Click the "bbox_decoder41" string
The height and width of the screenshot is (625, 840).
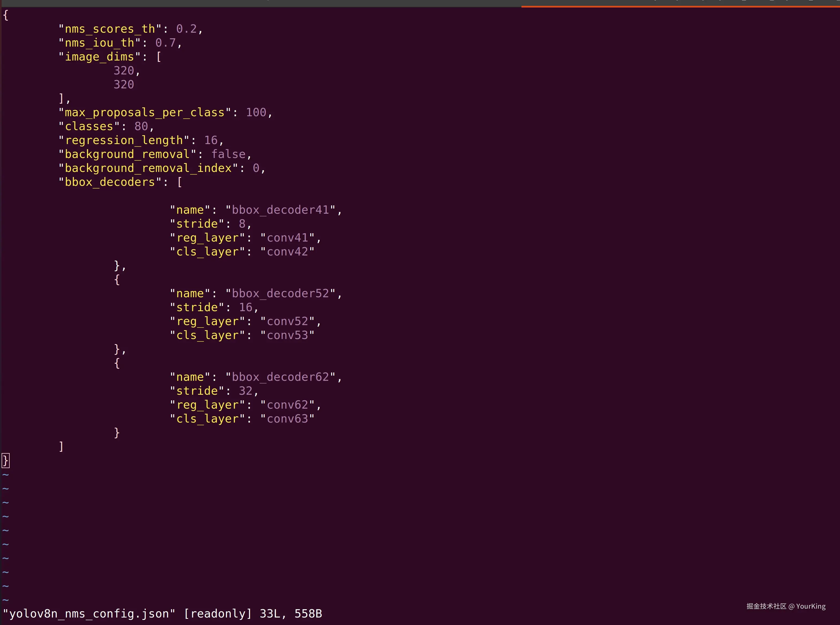pyautogui.click(x=280, y=210)
